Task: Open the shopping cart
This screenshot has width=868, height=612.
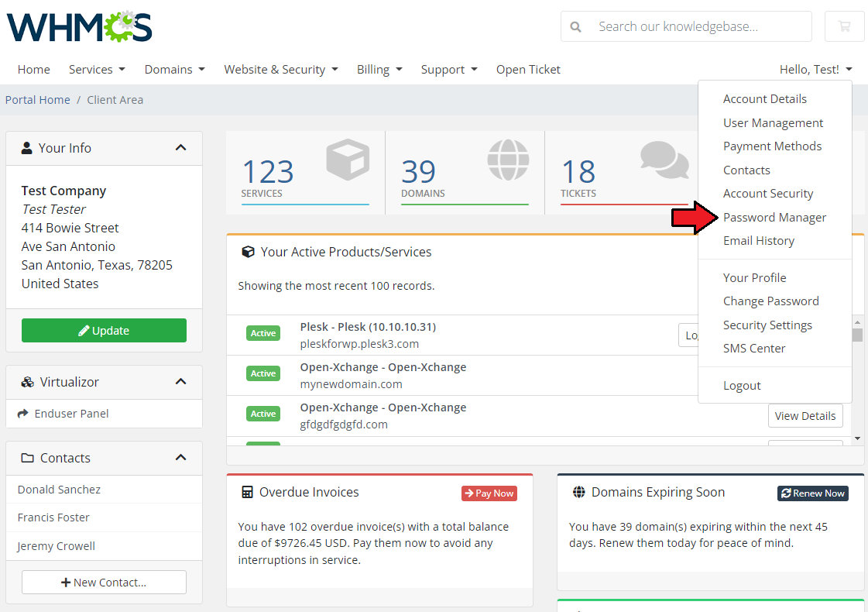Action: [844, 26]
